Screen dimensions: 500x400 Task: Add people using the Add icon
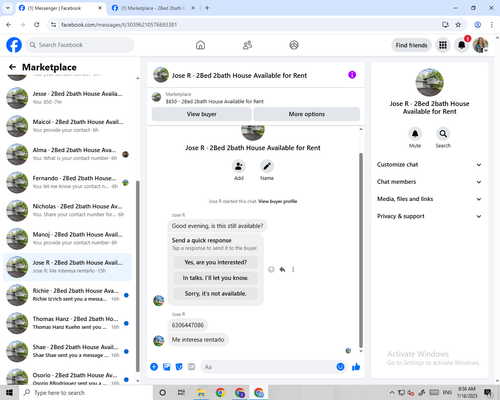click(x=239, y=166)
